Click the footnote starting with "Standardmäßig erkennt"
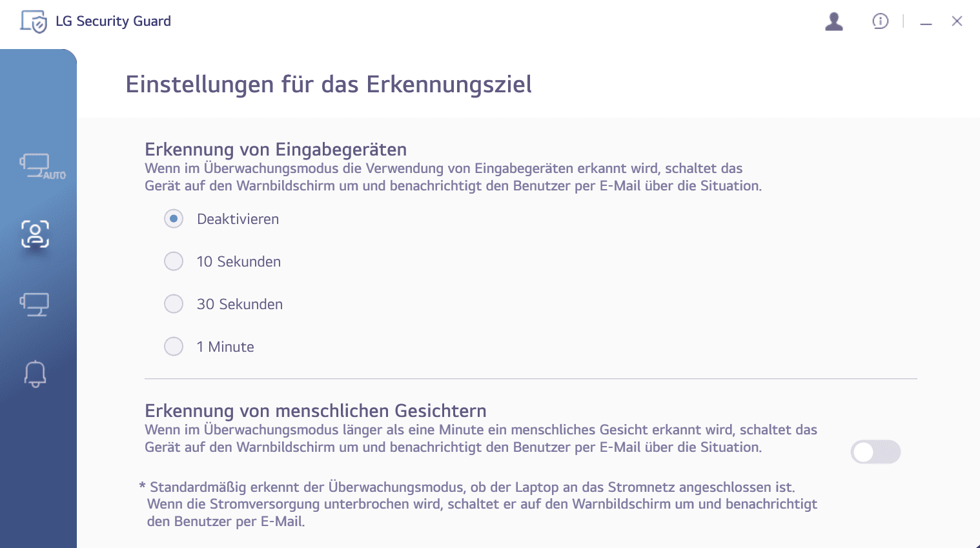The image size is (980, 548). pyautogui.click(x=478, y=504)
